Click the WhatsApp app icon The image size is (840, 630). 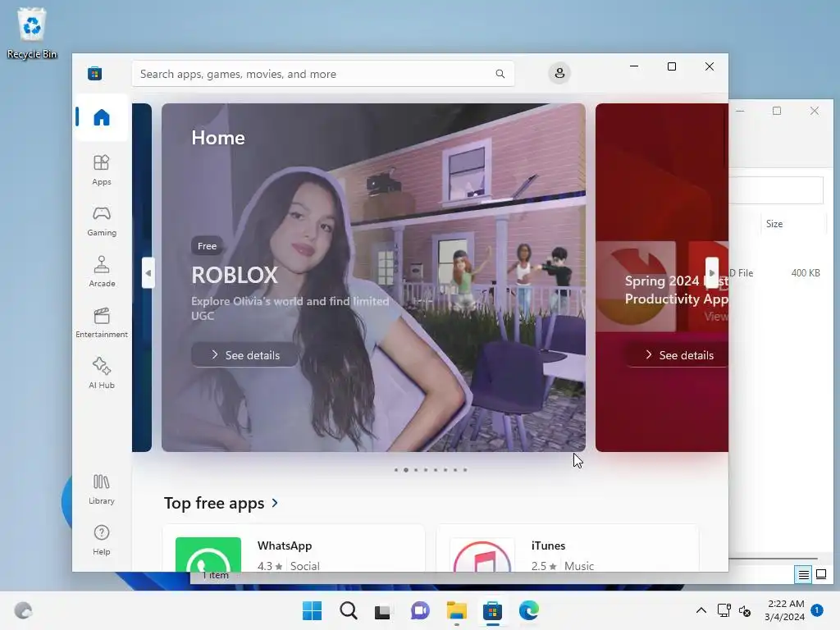click(x=208, y=555)
